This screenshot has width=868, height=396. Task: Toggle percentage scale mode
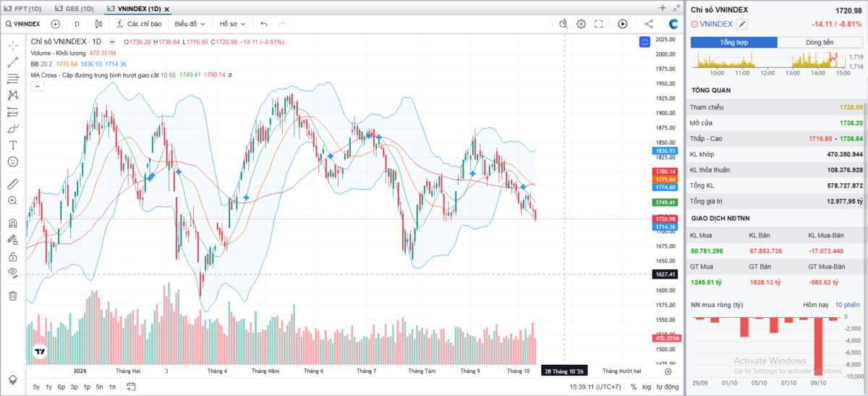(x=634, y=387)
